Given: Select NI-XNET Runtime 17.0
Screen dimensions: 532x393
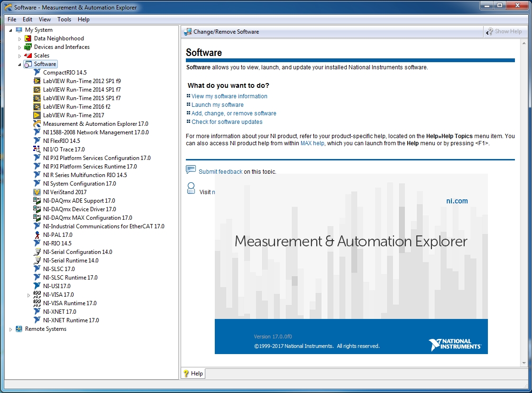Looking at the screenshot, I should tap(71, 320).
